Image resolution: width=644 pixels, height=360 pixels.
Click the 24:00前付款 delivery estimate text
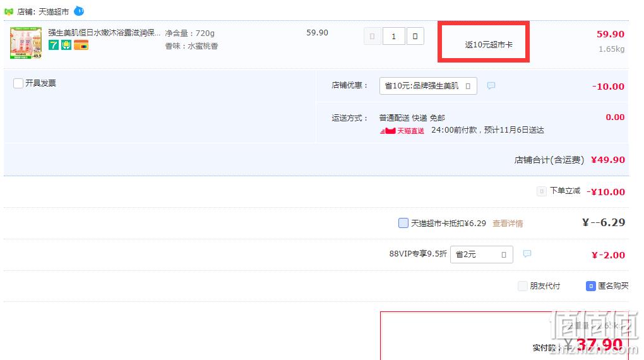487,130
